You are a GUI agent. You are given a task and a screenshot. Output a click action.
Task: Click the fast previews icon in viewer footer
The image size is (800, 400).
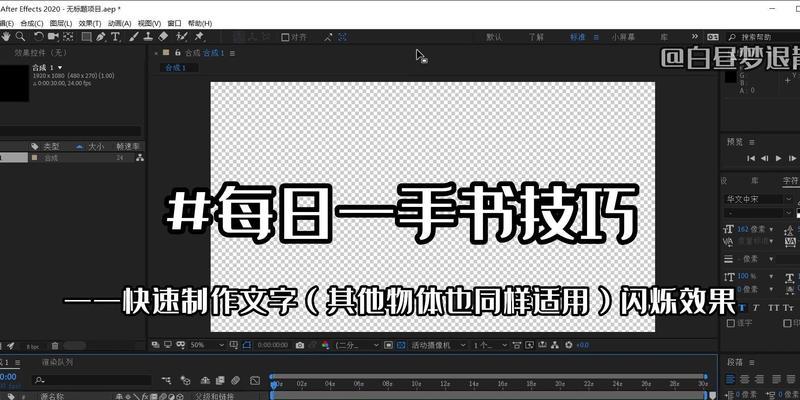pyautogui.click(x=530, y=345)
